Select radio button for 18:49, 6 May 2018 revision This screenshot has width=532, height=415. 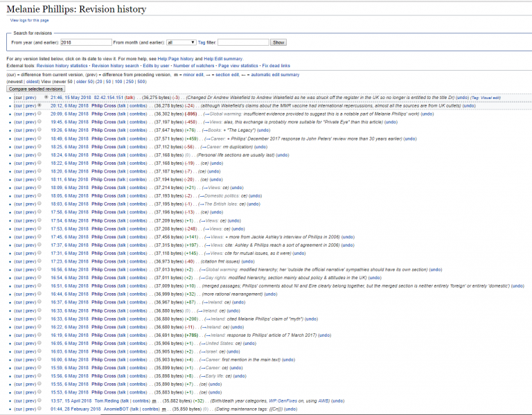click(x=40, y=138)
